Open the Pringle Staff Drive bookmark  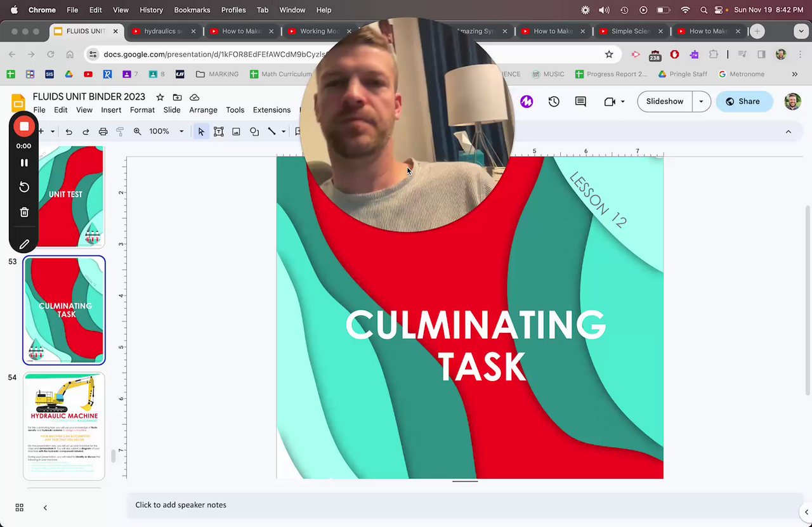(x=683, y=74)
